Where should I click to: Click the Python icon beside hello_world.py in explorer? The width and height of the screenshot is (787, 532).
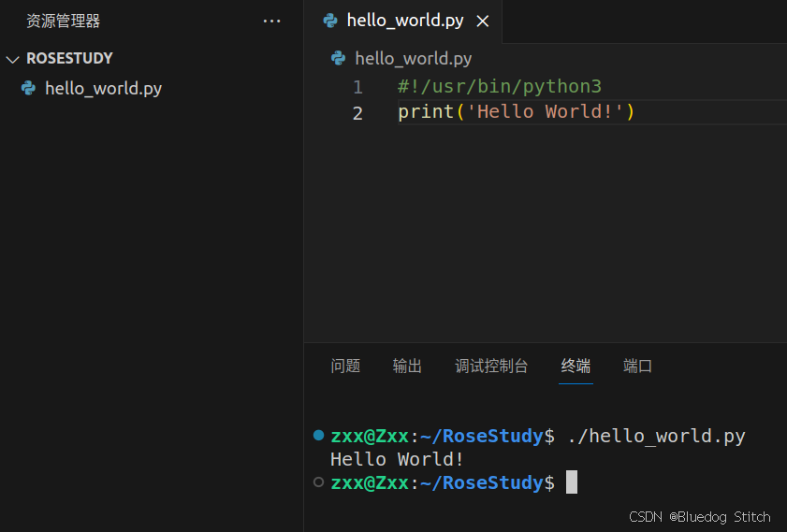pyautogui.click(x=29, y=88)
